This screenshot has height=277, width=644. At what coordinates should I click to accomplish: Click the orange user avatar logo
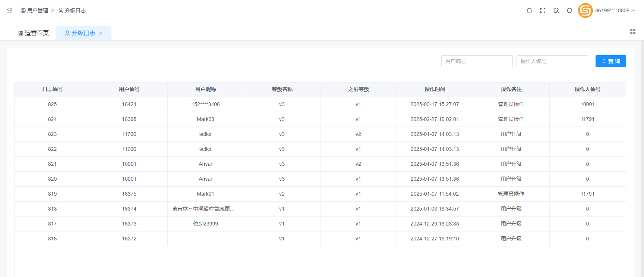585,10
